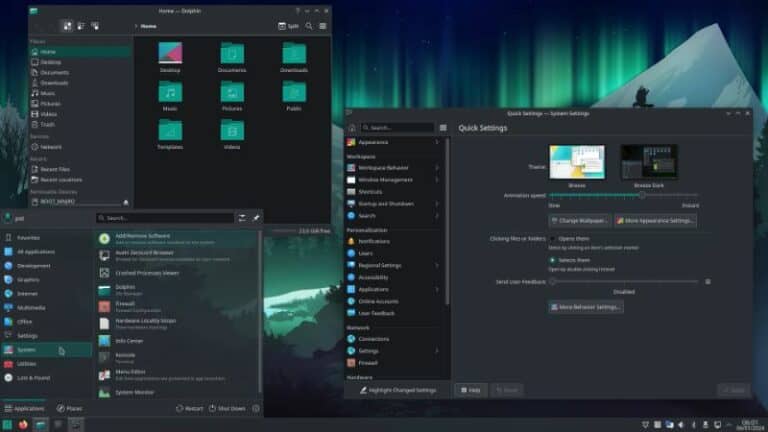The width and height of the screenshot is (768, 432).
Task: Launch Add/Remove Software from launcher
Action: pos(177,239)
